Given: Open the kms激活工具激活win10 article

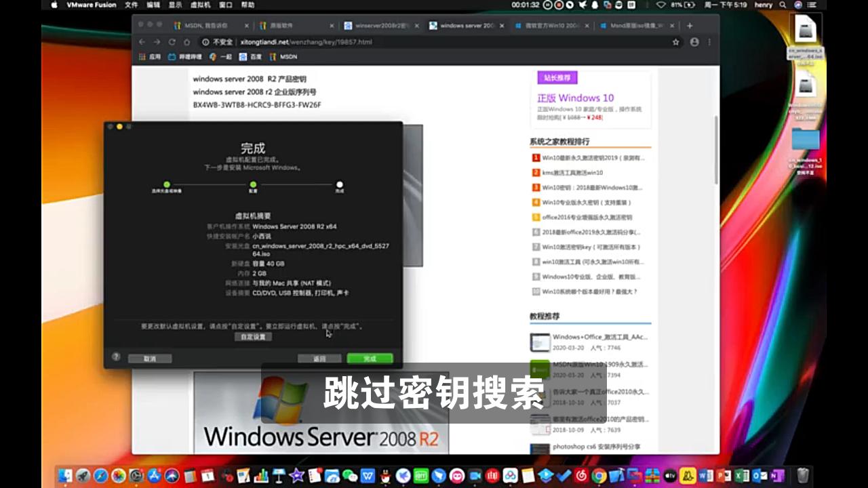Looking at the screenshot, I should [572, 173].
